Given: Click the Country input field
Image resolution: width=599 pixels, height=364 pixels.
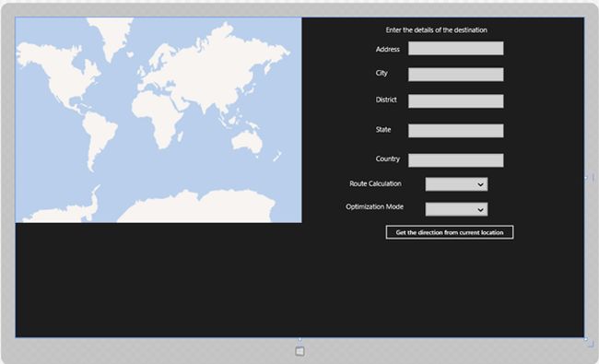Looking at the screenshot, I should tap(456, 160).
